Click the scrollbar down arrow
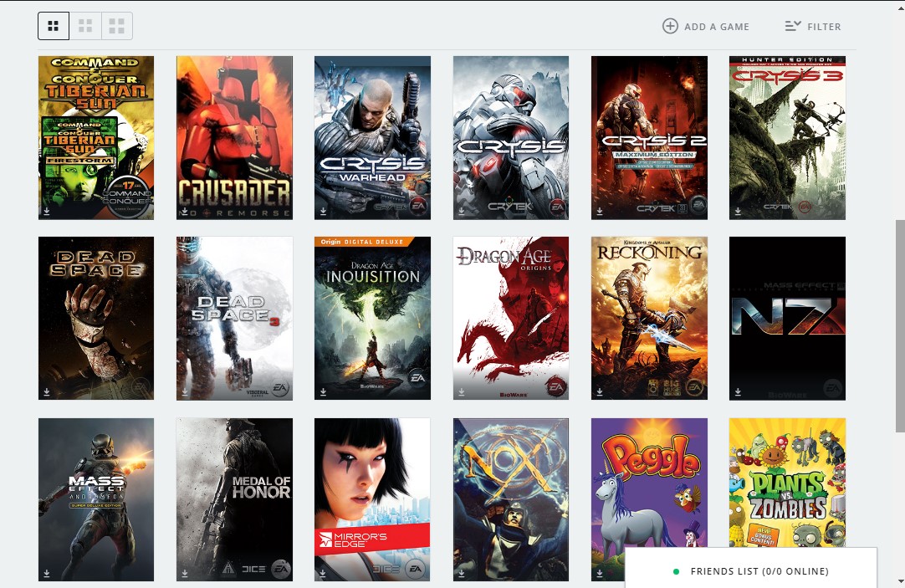 click(x=900, y=581)
